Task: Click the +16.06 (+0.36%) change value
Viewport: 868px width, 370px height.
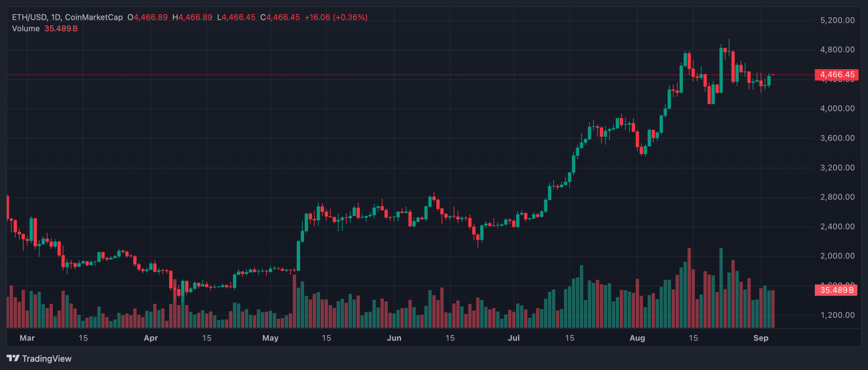Action: click(336, 17)
